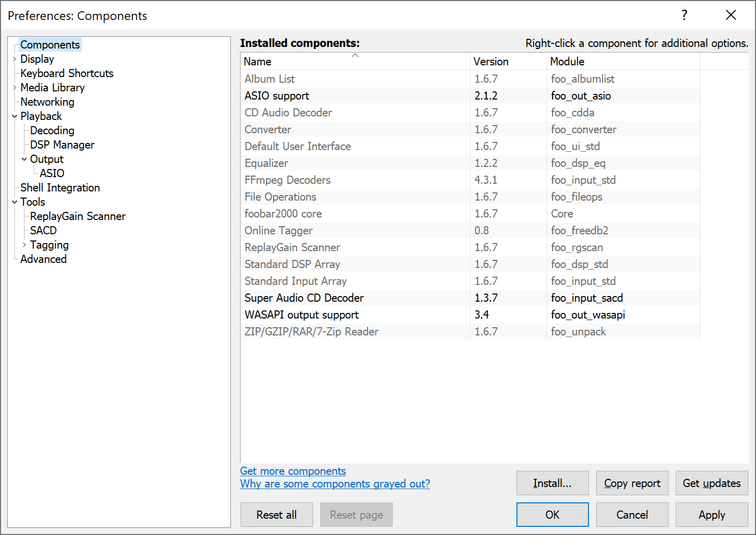
Task: Select the Equalizer component row
Action: click(x=470, y=163)
